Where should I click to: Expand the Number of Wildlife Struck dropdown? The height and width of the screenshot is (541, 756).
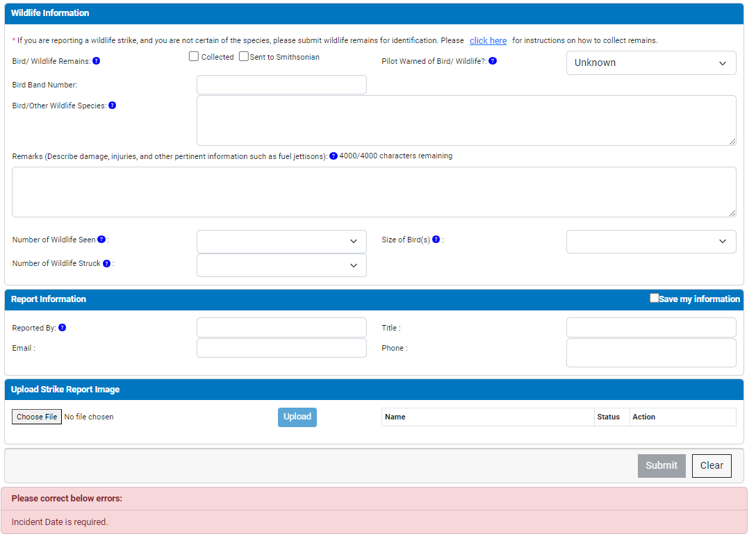click(281, 265)
